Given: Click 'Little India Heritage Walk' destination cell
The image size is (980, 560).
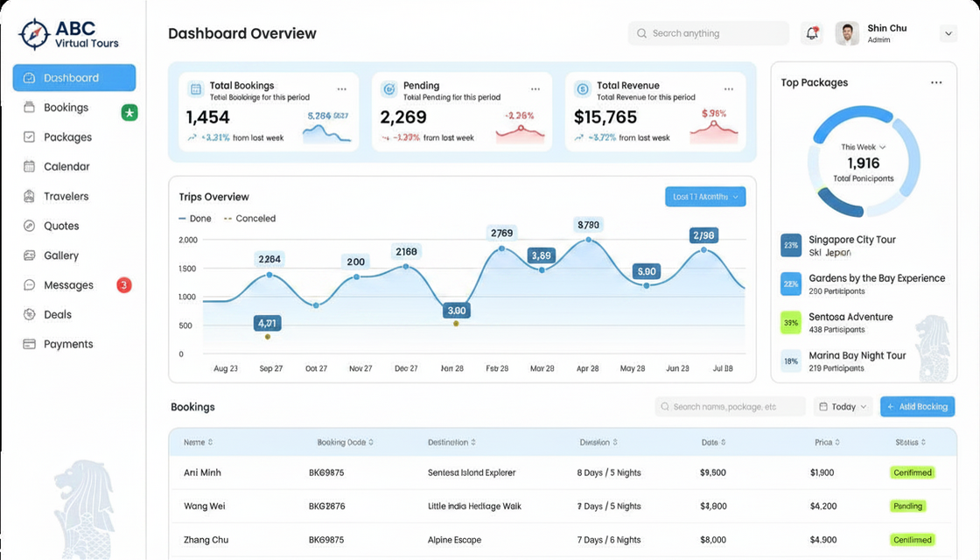Looking at the screenshot, I should (474, 507).
